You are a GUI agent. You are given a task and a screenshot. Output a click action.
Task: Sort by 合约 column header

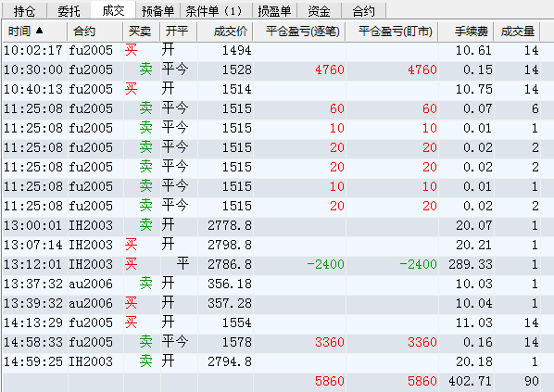95,32
